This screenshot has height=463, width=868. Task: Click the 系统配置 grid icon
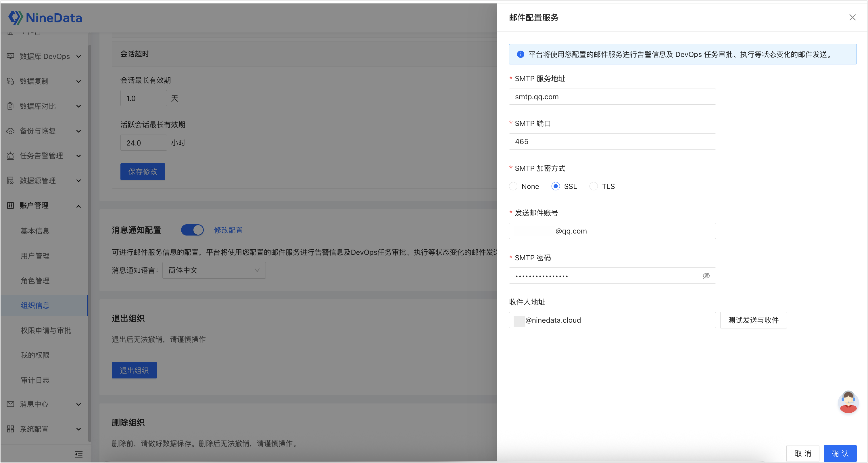[10, 429]
